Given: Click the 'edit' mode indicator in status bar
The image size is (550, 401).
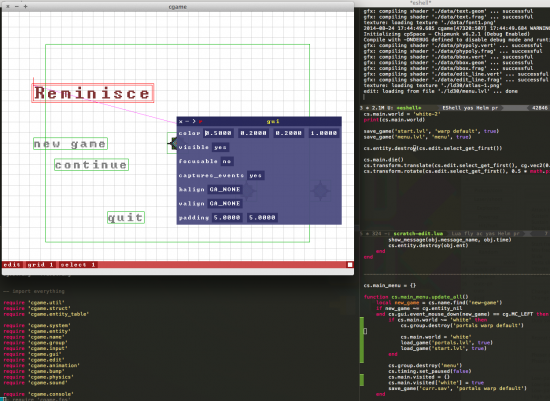Looking at the screenshot, I should [12, 265].
